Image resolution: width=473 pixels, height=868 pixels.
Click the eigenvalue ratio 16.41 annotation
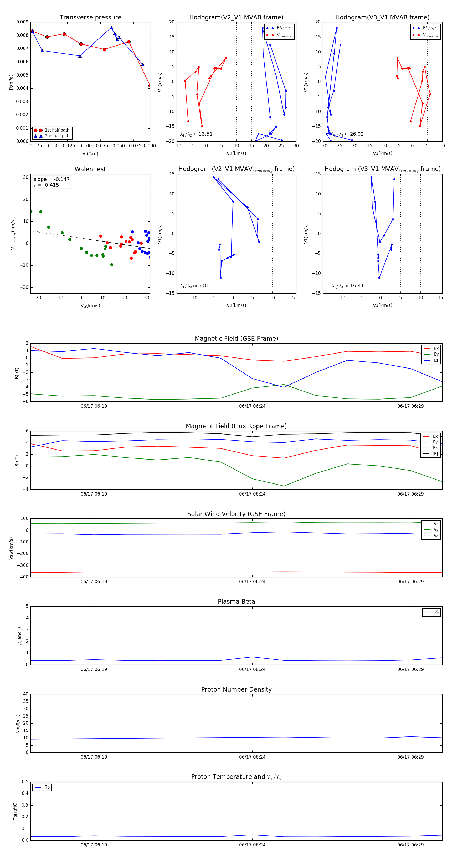[x=348, y=286]
